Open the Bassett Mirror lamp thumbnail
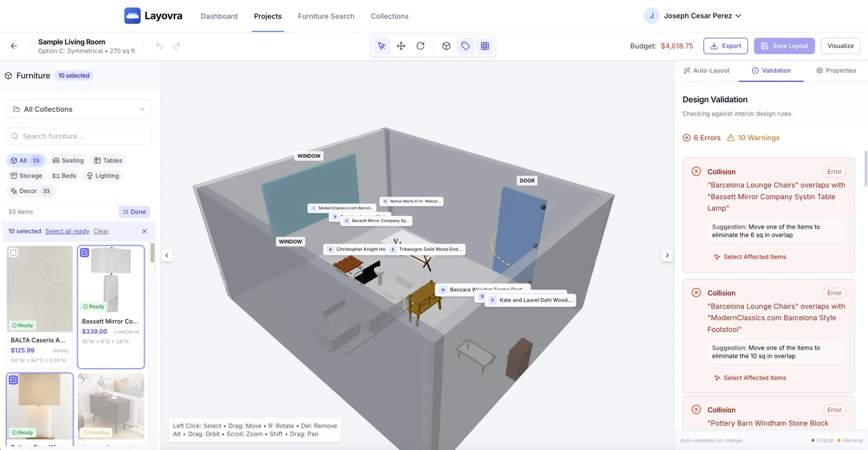Viewport: 868px width, 450px height. tap(111, 280)
